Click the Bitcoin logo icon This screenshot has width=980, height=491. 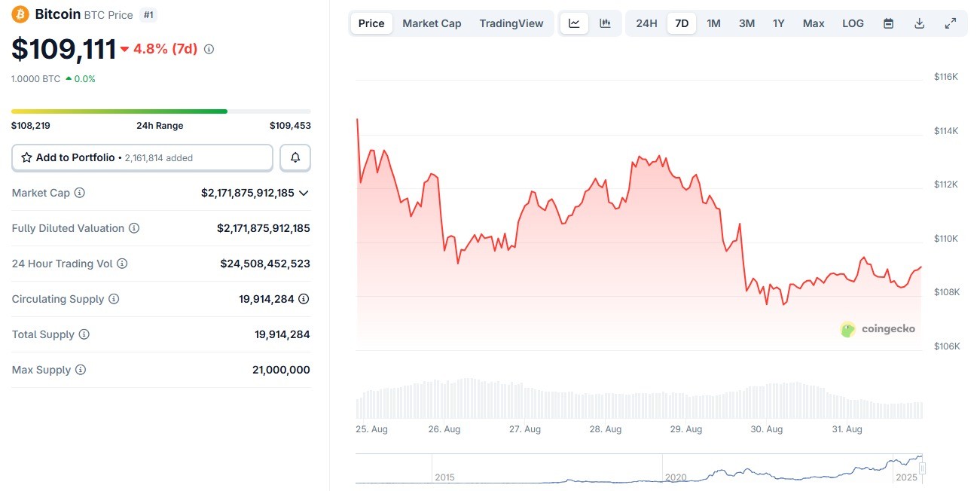pos(19,14)
